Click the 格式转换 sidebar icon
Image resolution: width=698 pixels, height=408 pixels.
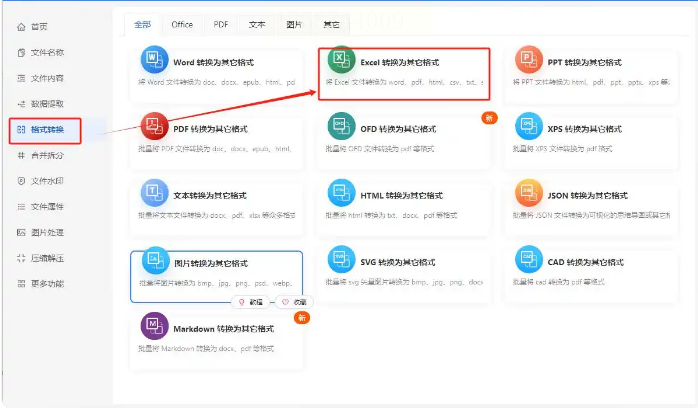pyautogui.click(x=21, y=129)
